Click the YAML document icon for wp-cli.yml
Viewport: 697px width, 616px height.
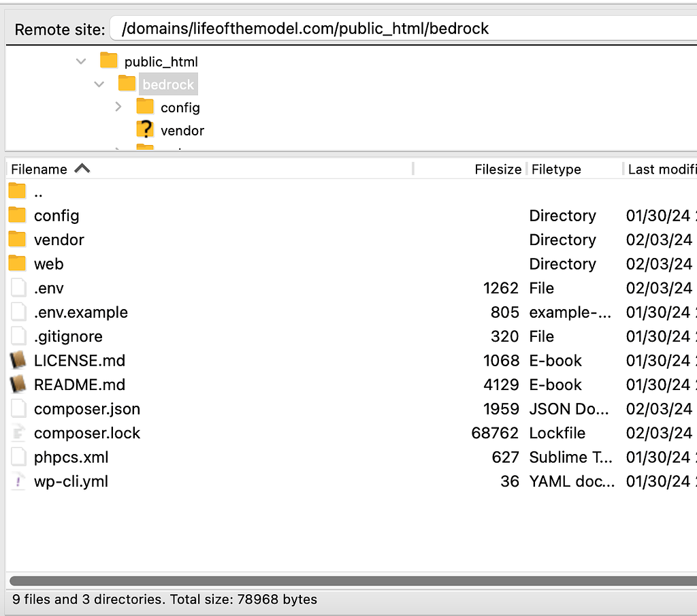(x=18, y=481)
